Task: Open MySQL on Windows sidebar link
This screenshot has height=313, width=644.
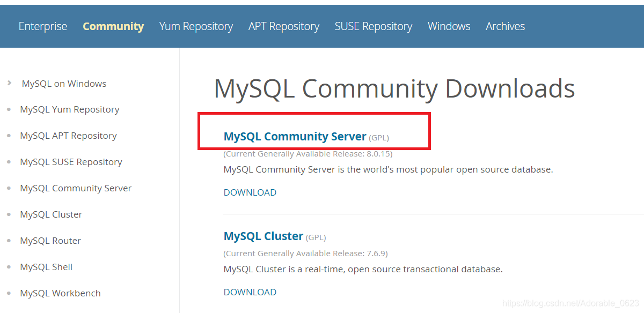Action: coord(64,84)
